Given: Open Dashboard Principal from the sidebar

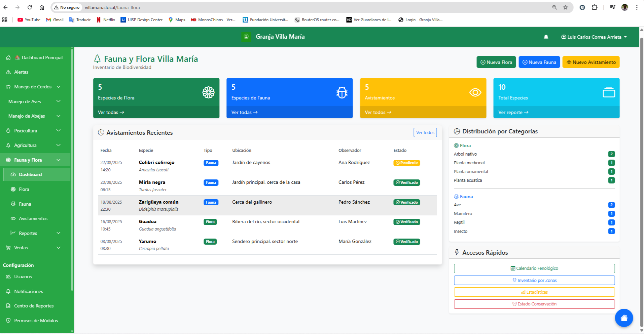Looking at the screenshot, I should coord(37,57).
